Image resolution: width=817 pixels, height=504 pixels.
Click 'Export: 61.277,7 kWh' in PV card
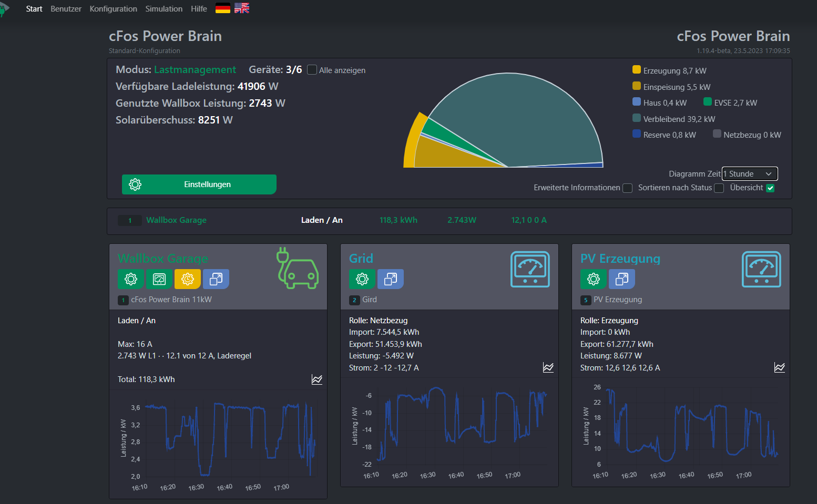[617, 344]
